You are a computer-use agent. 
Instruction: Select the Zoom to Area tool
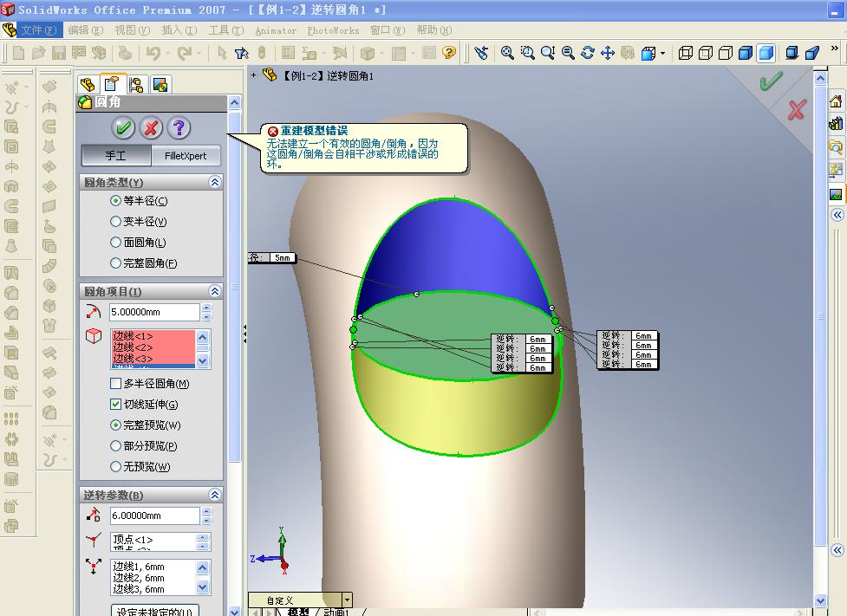[528, 53]
